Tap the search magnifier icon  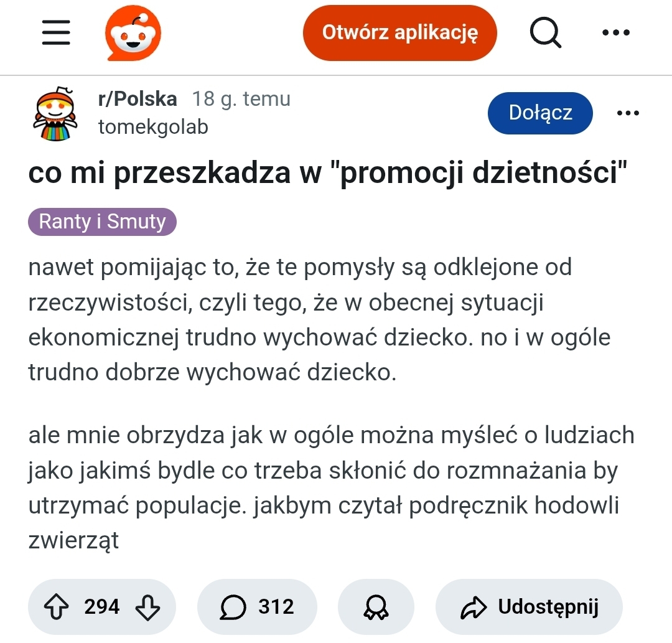[x=545, y=32]
